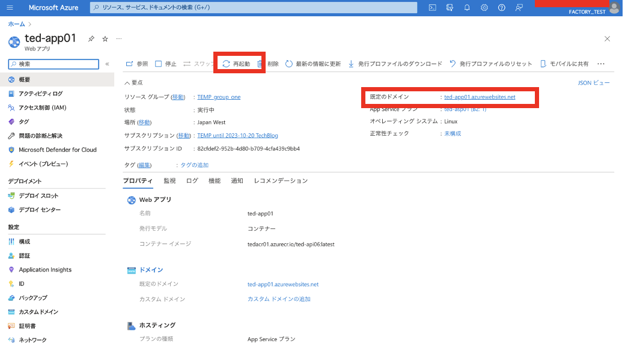Click タグの追加 link
This screenshot has height=364, width=625.
[x=194, y=165]
